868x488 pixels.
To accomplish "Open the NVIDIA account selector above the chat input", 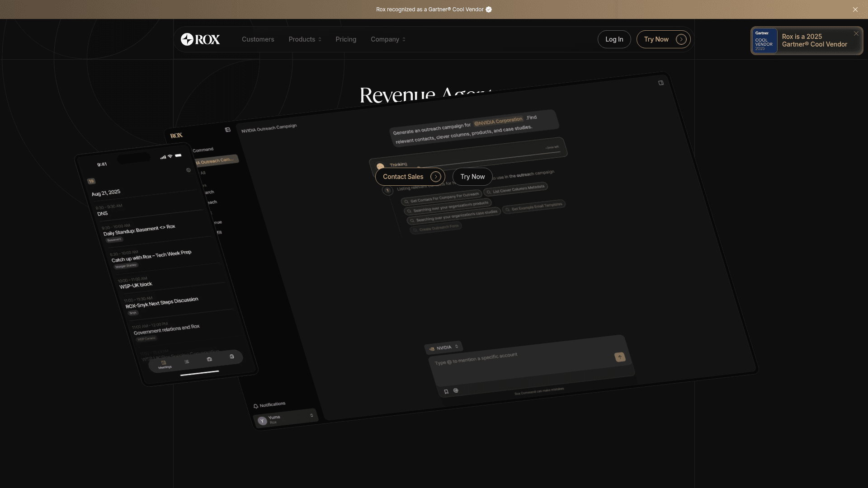I will click(x=444, y=347).
